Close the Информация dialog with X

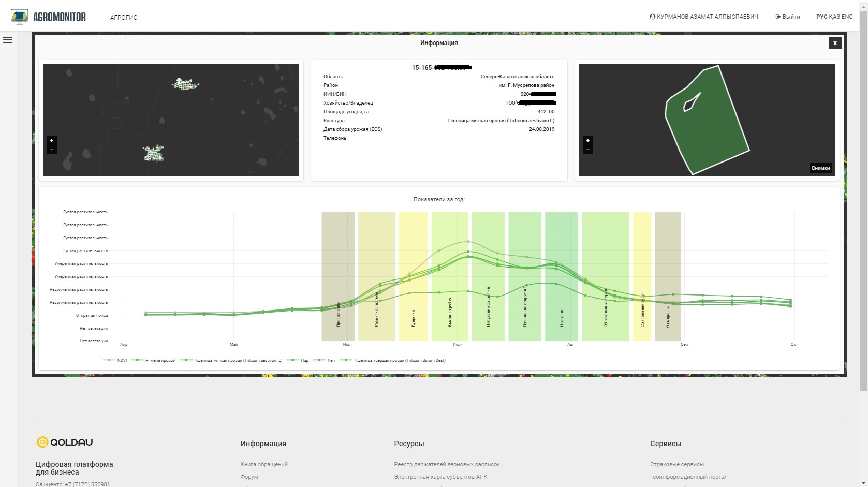coord(834,43)
